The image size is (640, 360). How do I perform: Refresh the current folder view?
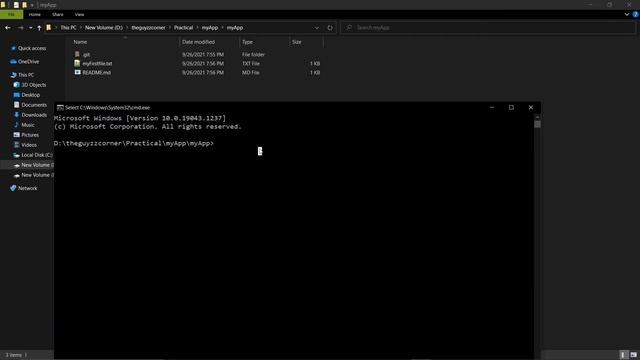point(330,28)
